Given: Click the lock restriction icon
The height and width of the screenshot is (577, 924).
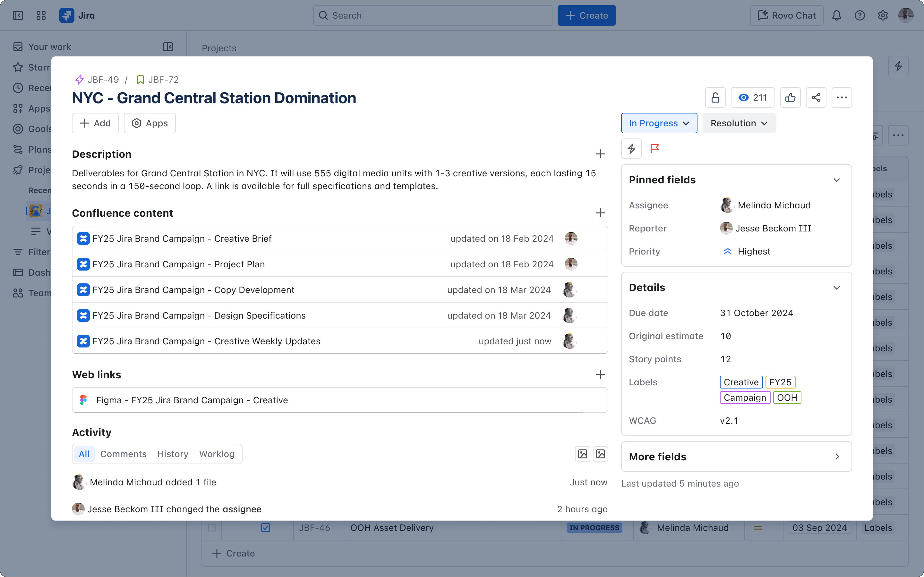Looking at the screenshot, I should point(715,97).
